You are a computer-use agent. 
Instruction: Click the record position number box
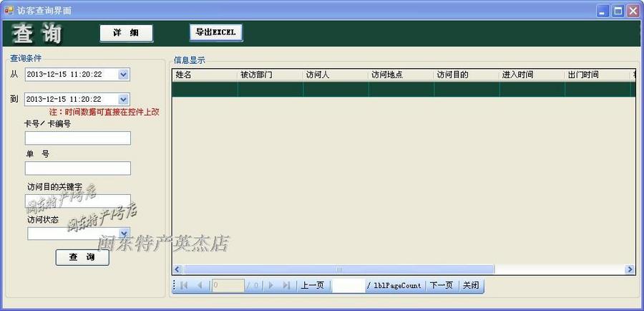228,285
